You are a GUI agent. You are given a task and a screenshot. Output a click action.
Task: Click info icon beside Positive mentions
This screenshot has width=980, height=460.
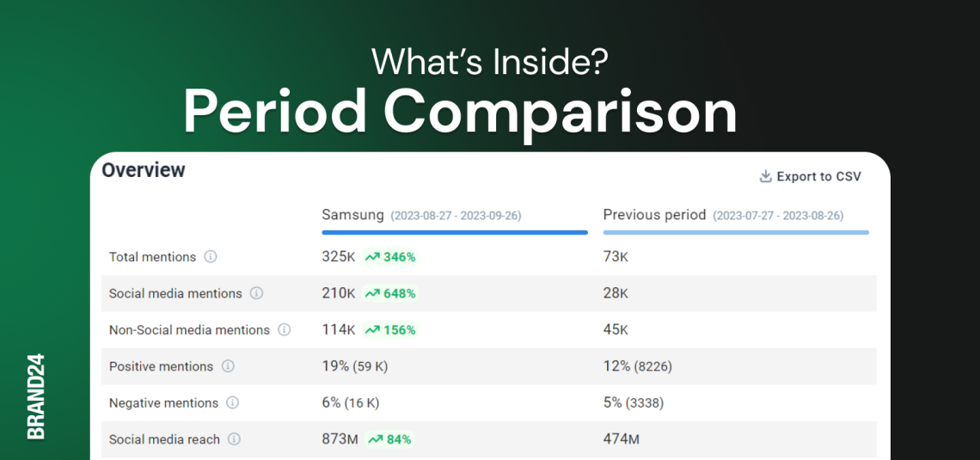tap(228, 366)
